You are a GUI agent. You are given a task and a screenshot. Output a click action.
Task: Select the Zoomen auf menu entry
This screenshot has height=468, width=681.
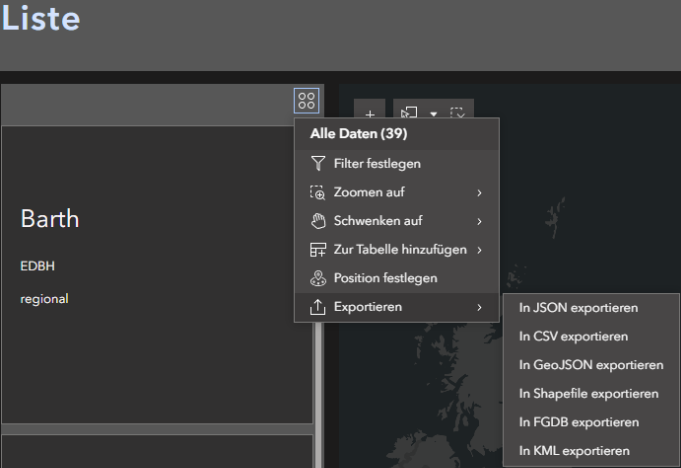[397, 192]
